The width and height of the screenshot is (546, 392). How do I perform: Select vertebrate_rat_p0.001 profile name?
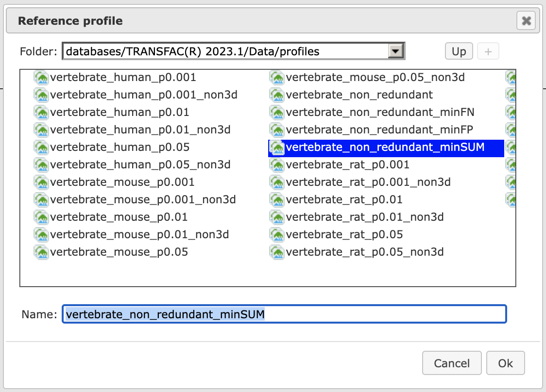pos(347,164)
